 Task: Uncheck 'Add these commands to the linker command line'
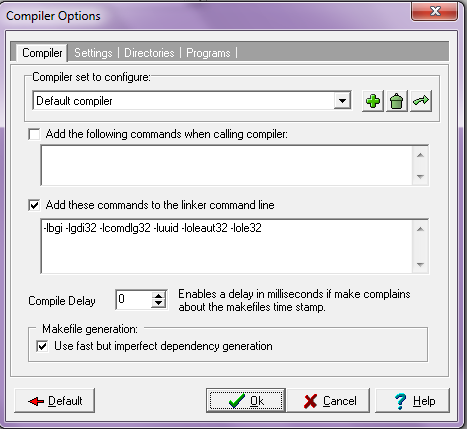tap(34, 205)
